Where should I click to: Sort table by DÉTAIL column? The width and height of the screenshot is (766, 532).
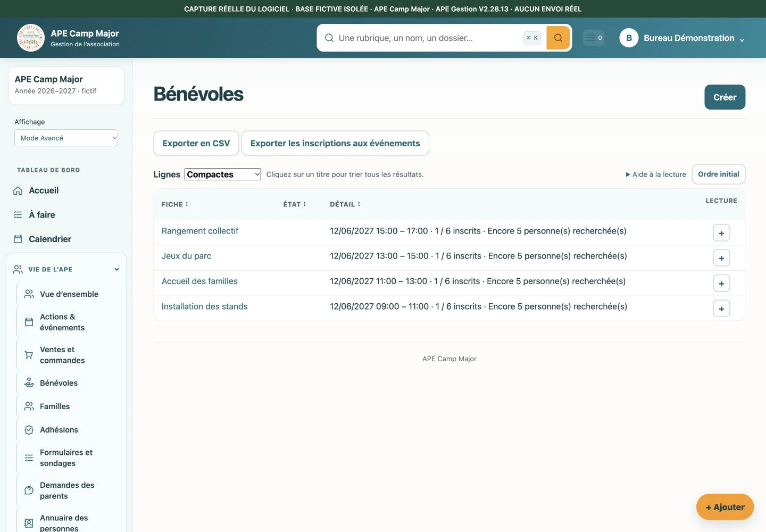(345, 204)
